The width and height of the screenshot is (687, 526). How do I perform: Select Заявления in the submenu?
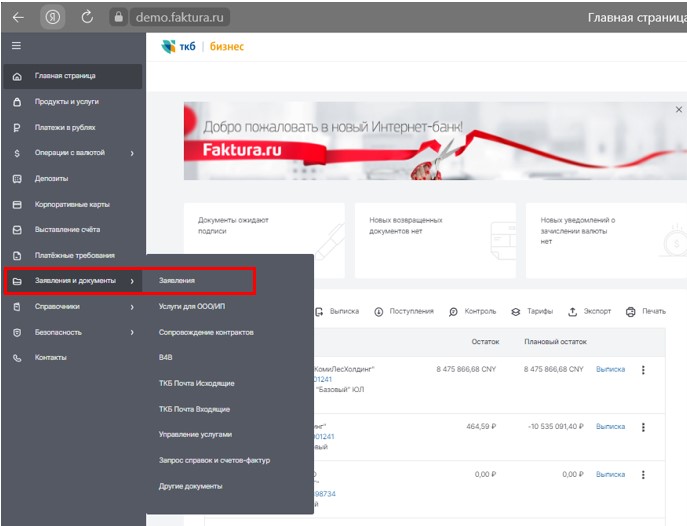177,280
